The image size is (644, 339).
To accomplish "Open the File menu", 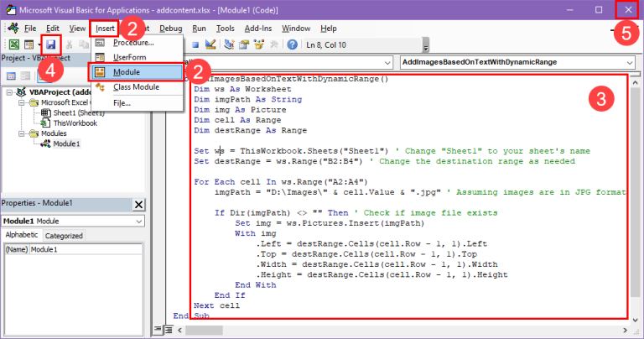I will [30, 29].
